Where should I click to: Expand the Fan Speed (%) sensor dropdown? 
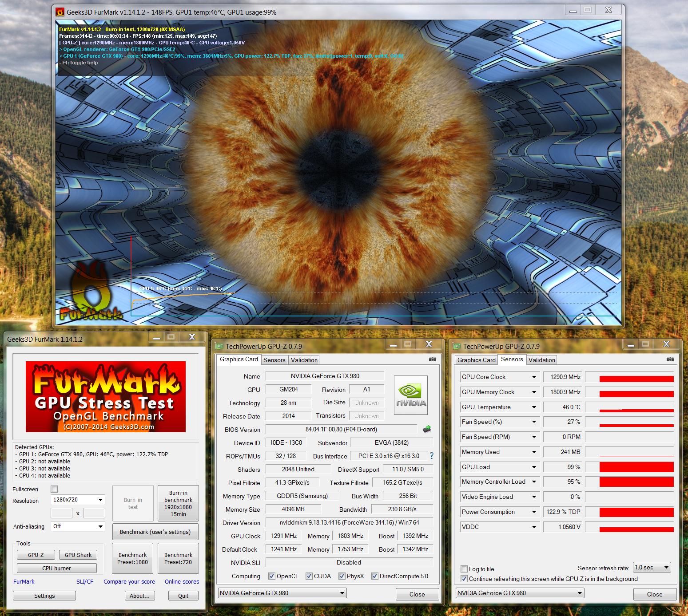point(534,422)
